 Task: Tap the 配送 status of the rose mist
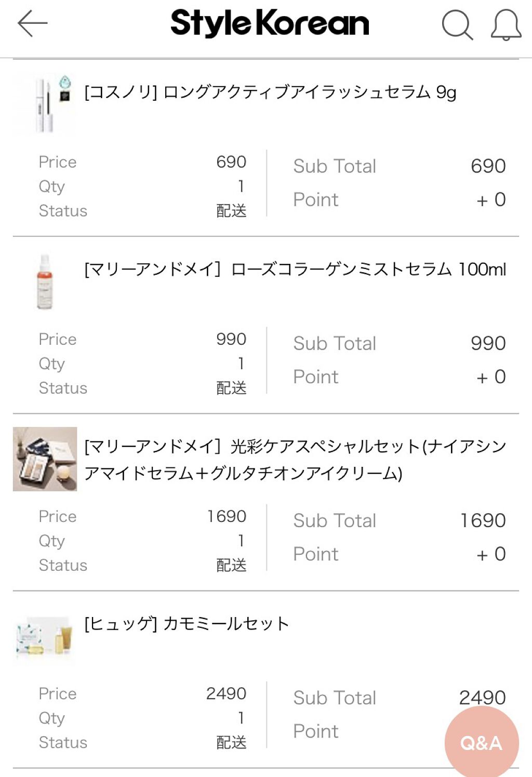point(231,388)
